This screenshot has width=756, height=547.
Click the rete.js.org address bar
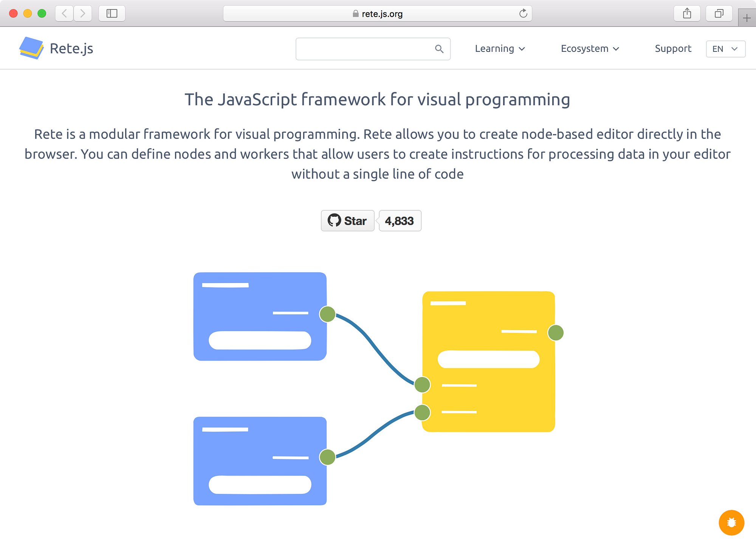click(x=377, y=14)
